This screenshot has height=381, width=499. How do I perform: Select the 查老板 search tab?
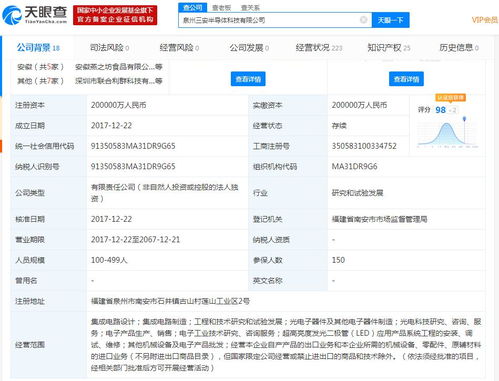[221, 7]
